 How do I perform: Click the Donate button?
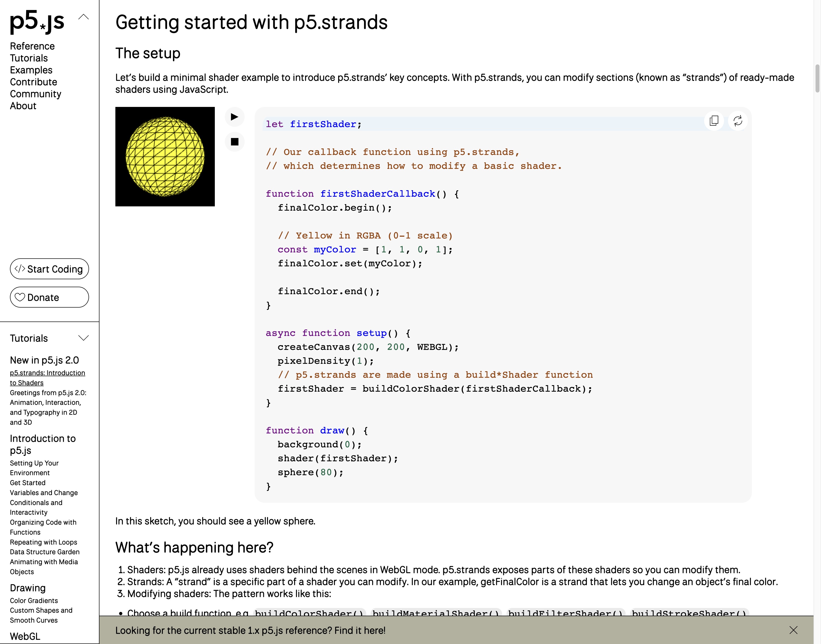tap(49, 297)
